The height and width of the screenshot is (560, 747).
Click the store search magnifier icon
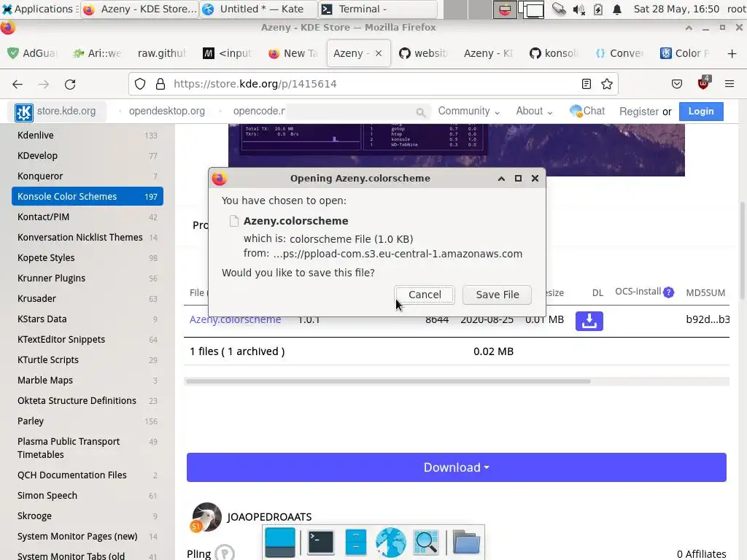[421, 112]
